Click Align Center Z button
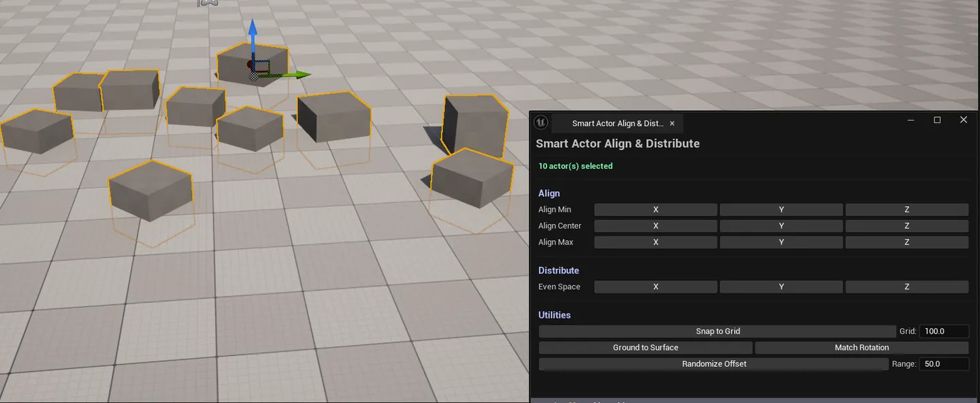Viewport: 980px width, 403px height. point(906,226)
